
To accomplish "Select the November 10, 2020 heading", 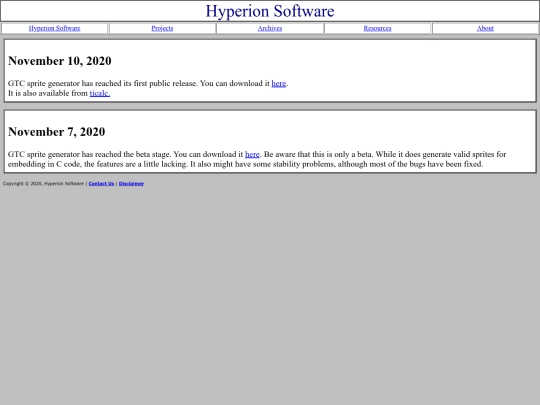I will pos(60,61).
